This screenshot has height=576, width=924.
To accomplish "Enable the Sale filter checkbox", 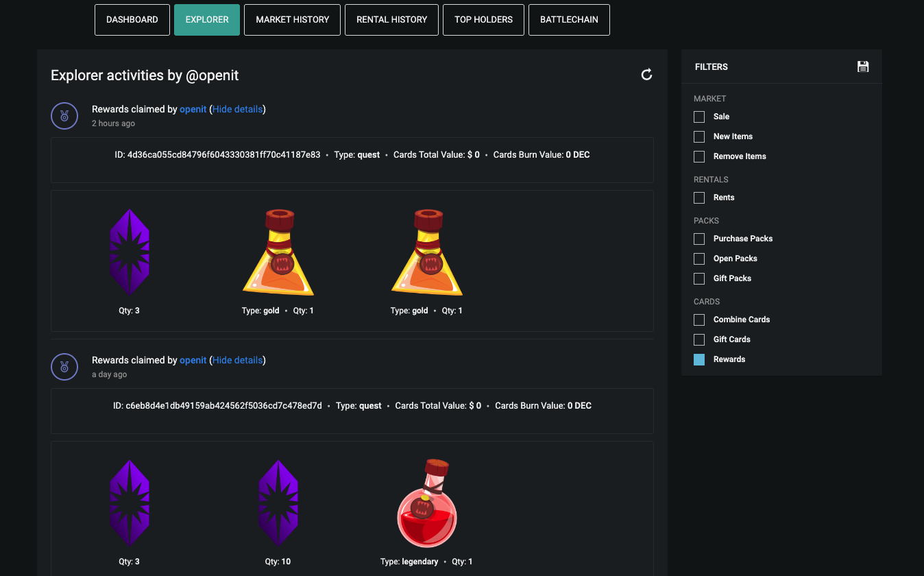I will (699, 117).
